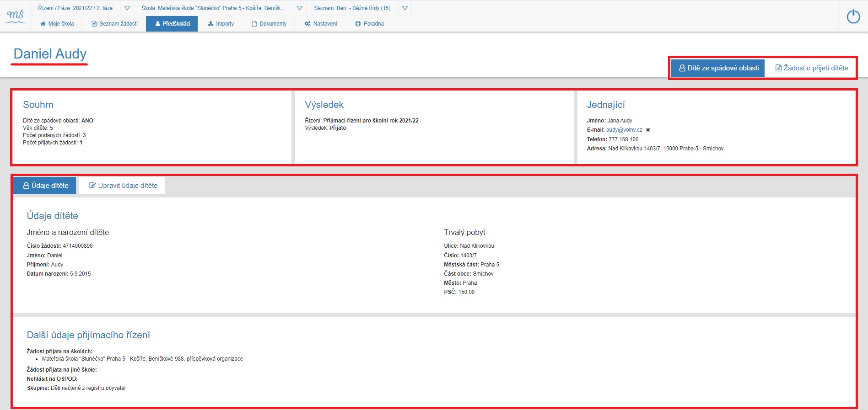Click 'Město: Praha' line
This screenshot has width=868, height=410.
click(460, 283)
